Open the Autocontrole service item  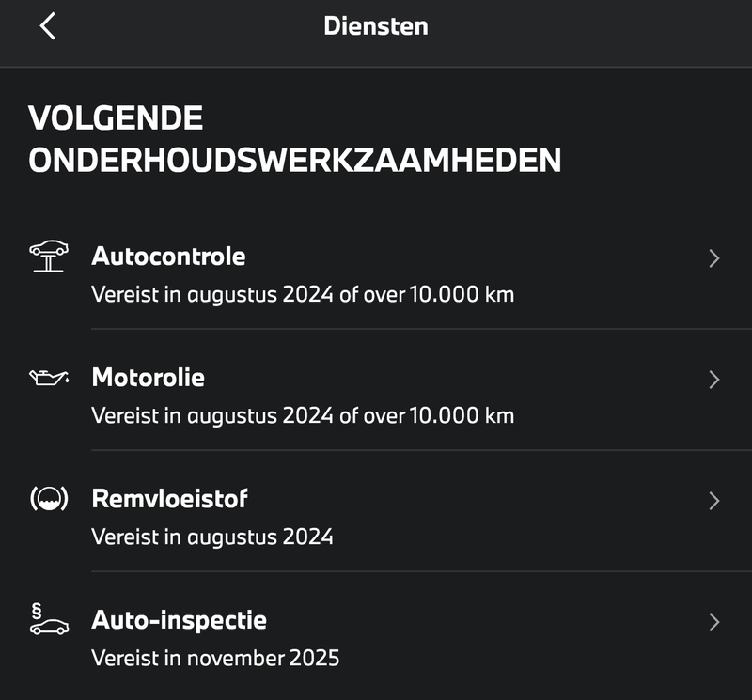pyautogui.click(x=168, y=257)
